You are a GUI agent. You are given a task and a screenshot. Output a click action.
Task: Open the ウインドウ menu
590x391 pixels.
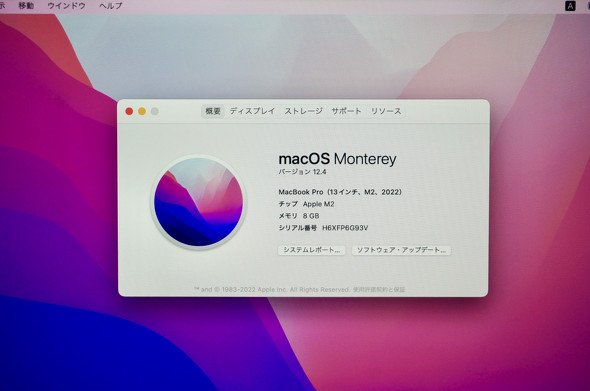click(x=67, y=6)
